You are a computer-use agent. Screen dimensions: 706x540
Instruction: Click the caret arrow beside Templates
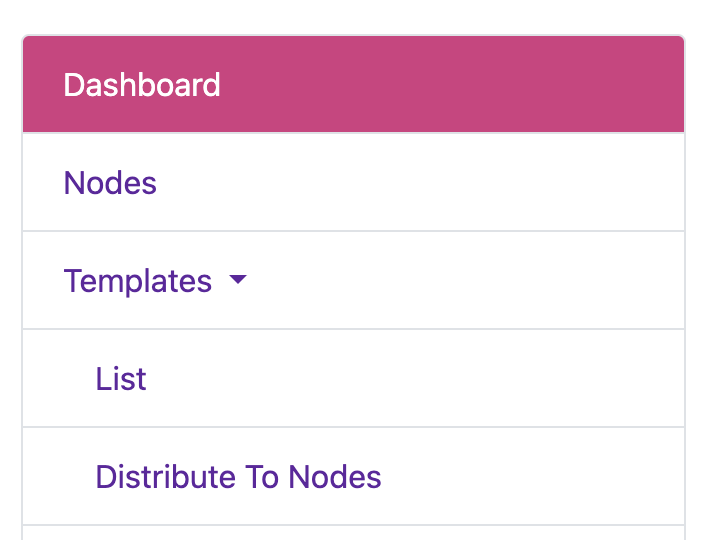(237, 281)
